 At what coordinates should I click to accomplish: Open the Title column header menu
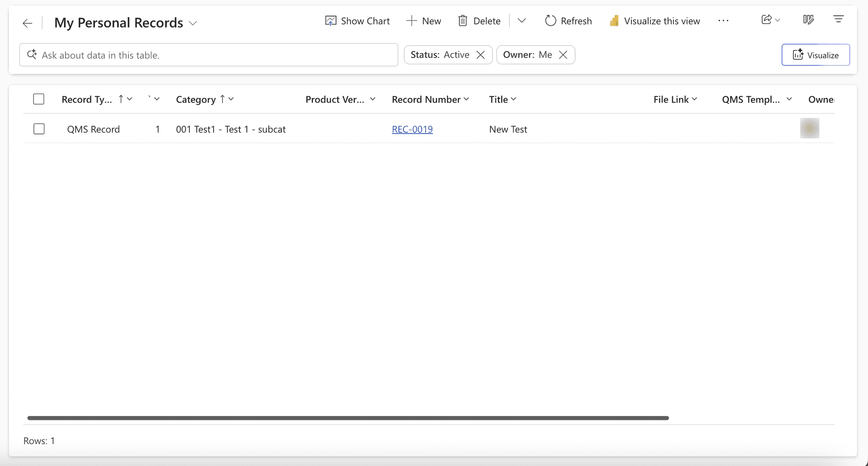point(503,99)
